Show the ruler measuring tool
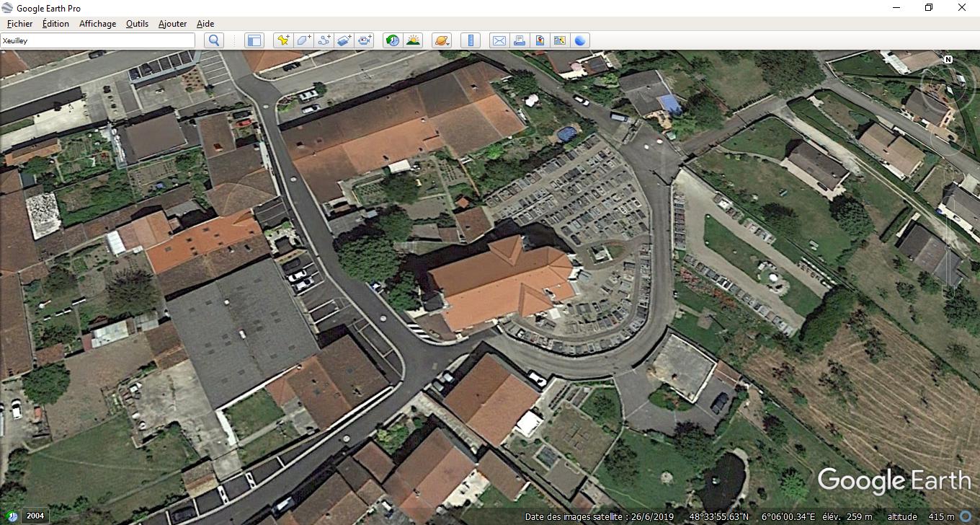This screenshot has width=980, height=525. point(470,40)
